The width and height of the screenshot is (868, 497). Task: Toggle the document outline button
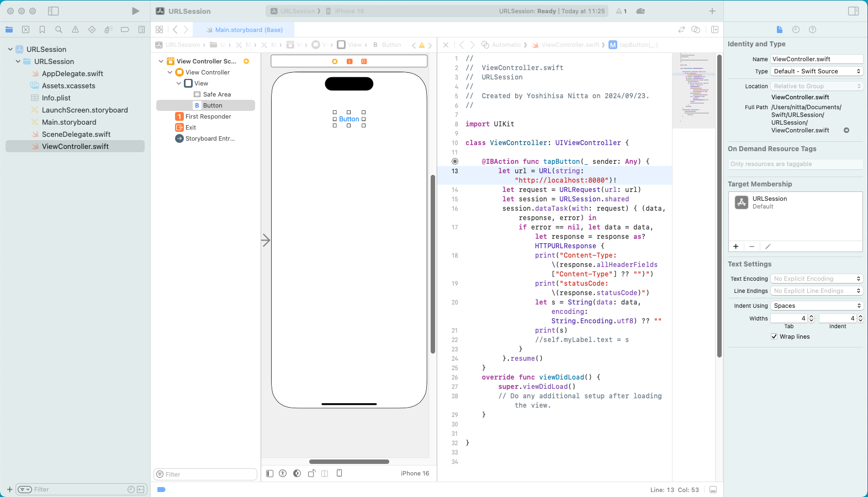pyautogui.click(x=269, y=473)
